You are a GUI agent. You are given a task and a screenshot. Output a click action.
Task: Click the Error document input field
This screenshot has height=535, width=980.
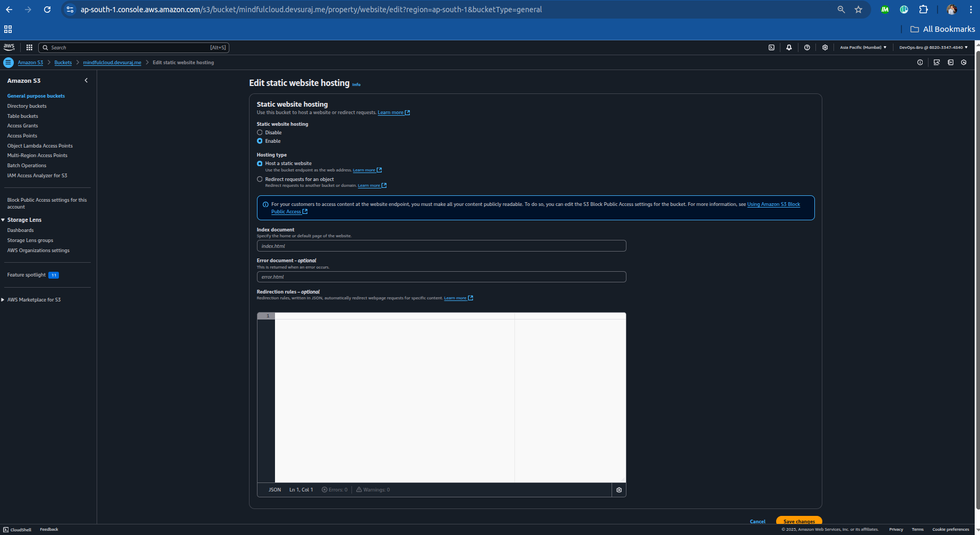442,277
